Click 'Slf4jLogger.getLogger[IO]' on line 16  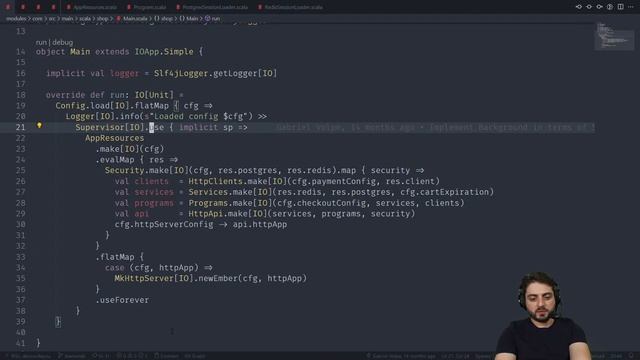pyautogui.click(x=216, y=73)
